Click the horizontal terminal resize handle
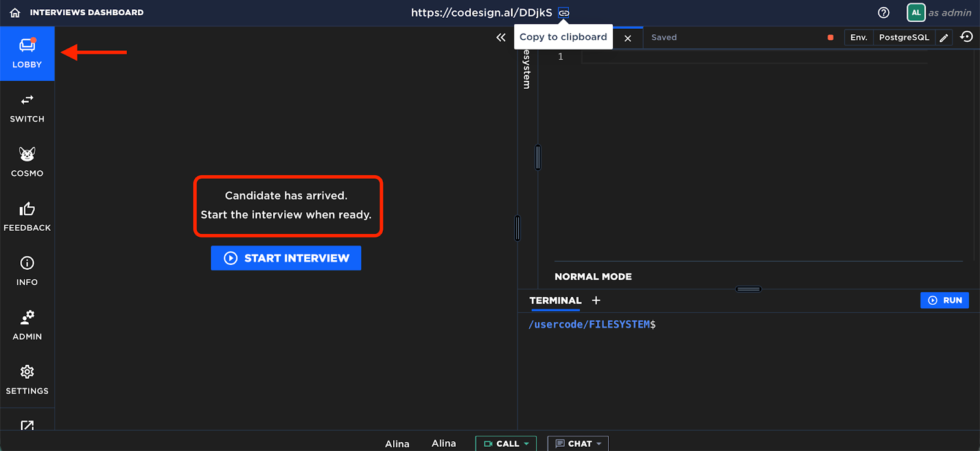 748,289
